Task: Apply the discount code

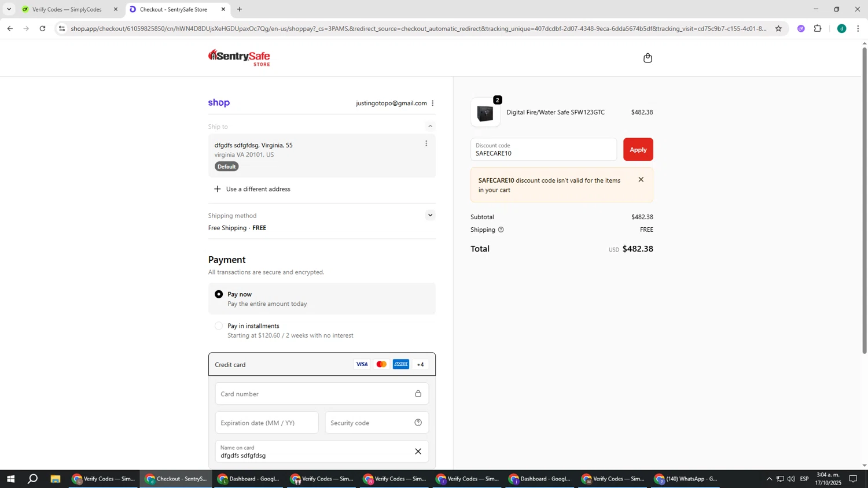Action: 638,150
